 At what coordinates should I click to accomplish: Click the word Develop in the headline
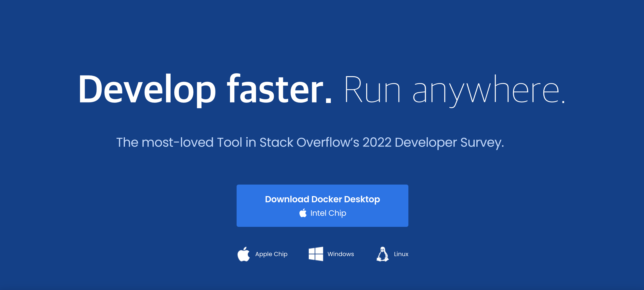(x=147, y=89)
